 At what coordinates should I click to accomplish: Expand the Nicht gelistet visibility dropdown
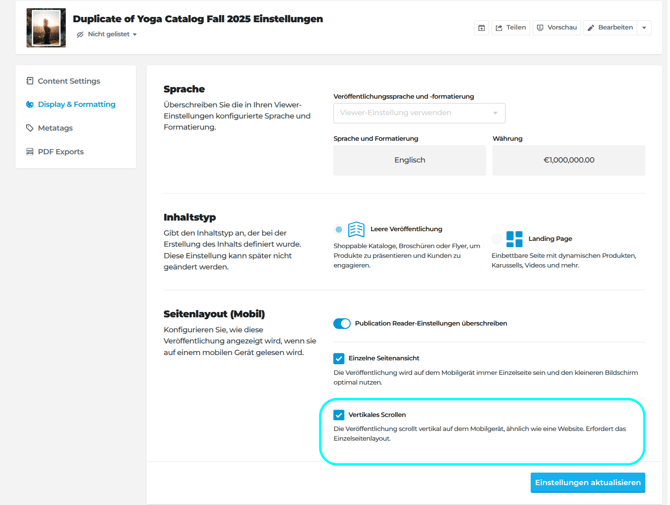(x=135, y=35)
